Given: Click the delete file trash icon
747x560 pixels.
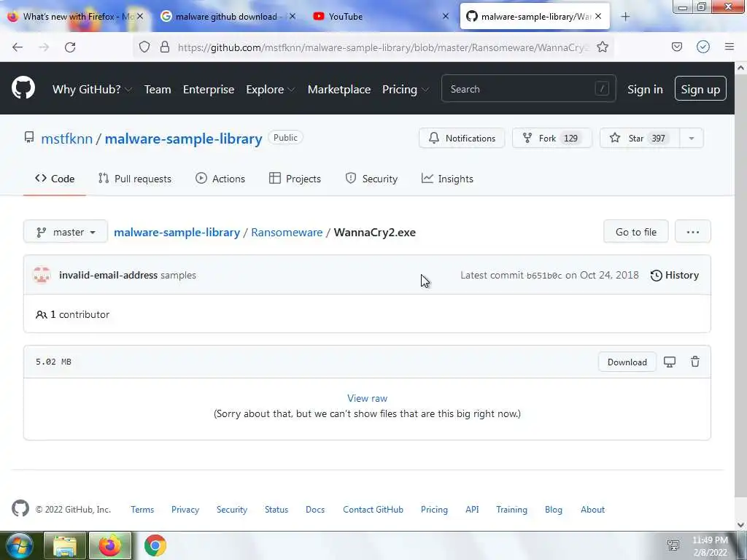Looking at the screenshot, I should [695, 362].
